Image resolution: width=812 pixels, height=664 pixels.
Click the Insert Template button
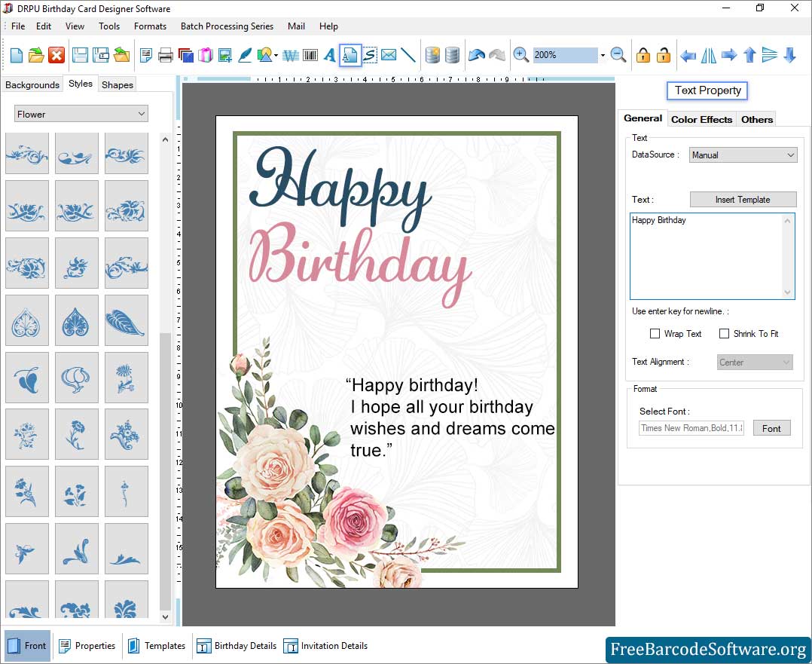(743, 200)
